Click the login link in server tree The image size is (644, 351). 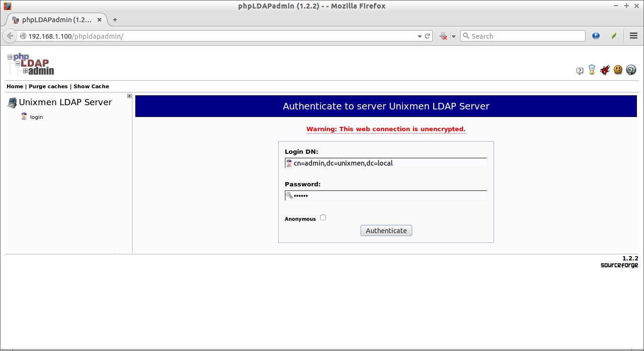click(x=36, y=117)
